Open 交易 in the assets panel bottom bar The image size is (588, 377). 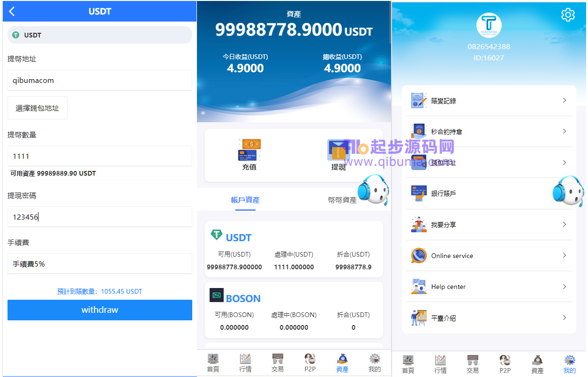[x=278, y=363]
